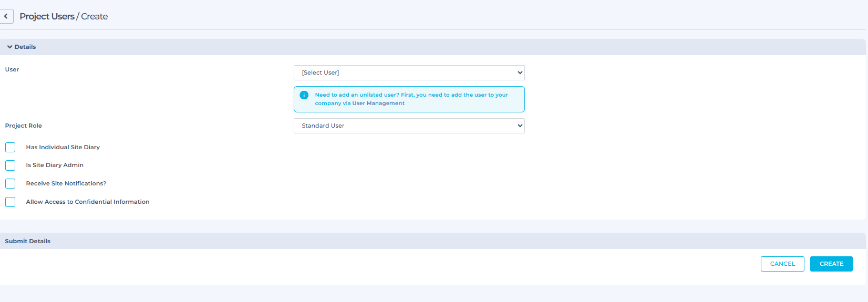The height and width of the screenshot is (302, 868).
Task: Open the Select User dropdown
Action: pyautogui.click(x=409, y=72)
